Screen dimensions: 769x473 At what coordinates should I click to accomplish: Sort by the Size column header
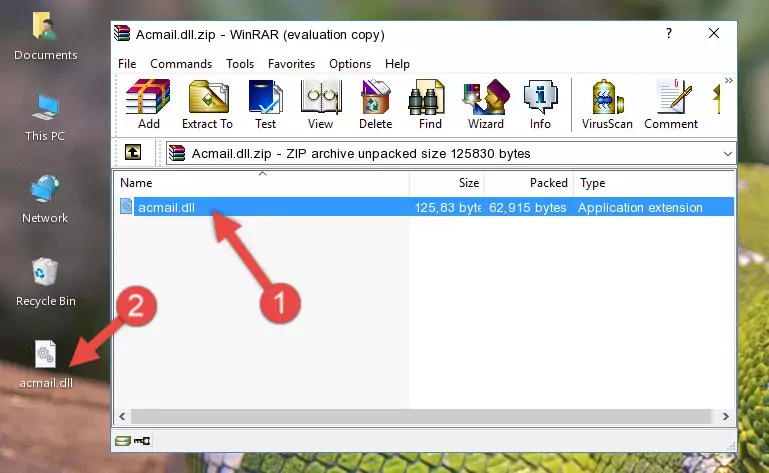(x=447, y=183)
